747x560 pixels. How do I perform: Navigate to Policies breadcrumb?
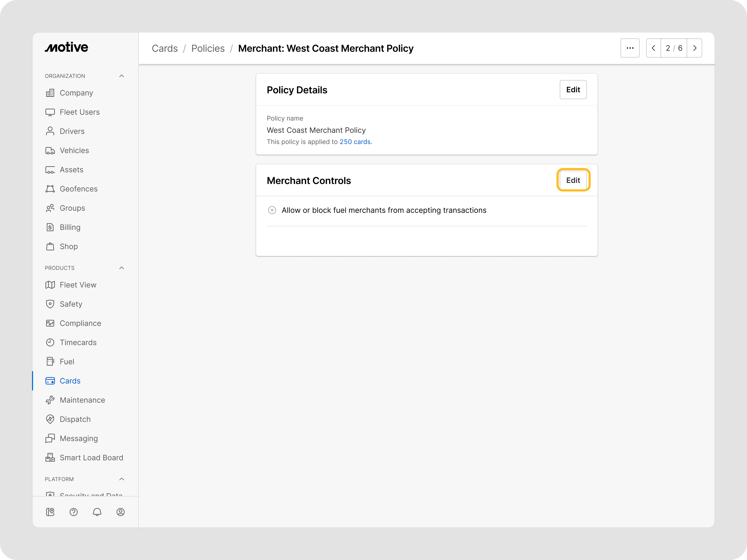coord(208,49)
